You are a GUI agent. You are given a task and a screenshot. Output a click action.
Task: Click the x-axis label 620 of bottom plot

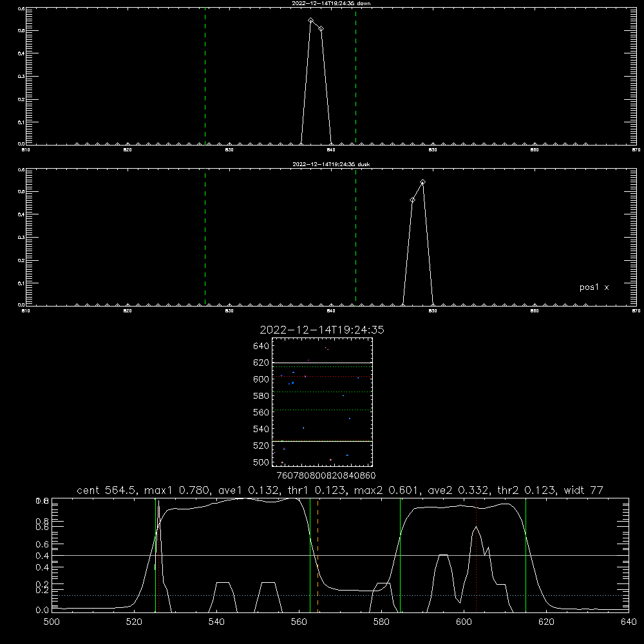coord(546,622)
